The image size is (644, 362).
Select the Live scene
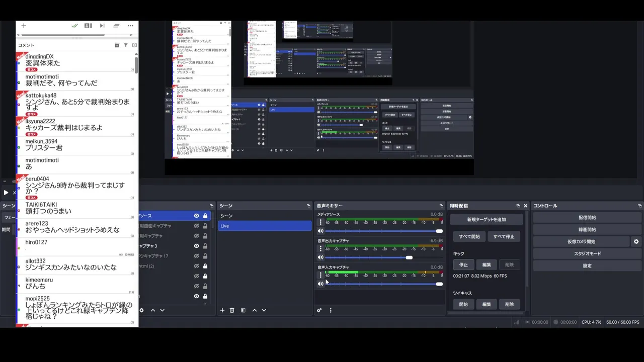tap(265, 226)
